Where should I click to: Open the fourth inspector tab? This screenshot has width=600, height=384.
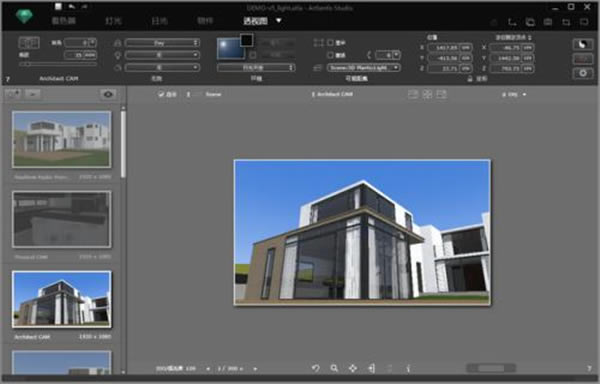click(205, 21)
